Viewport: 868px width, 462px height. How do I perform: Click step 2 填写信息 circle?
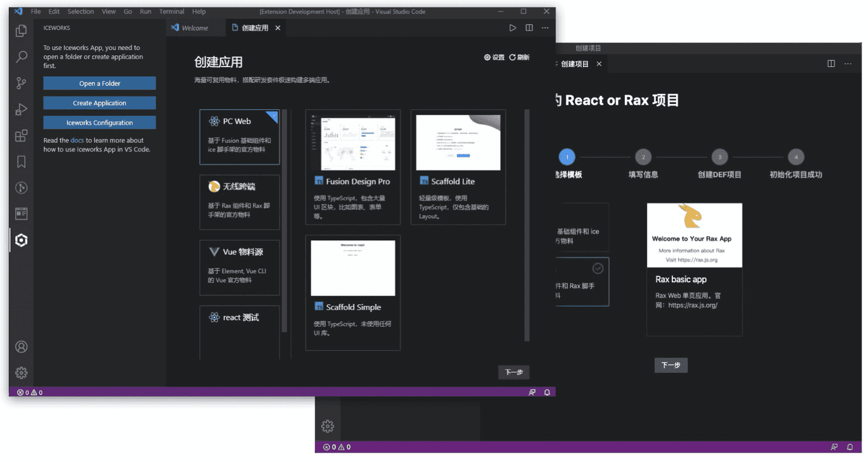pos(643,157)
